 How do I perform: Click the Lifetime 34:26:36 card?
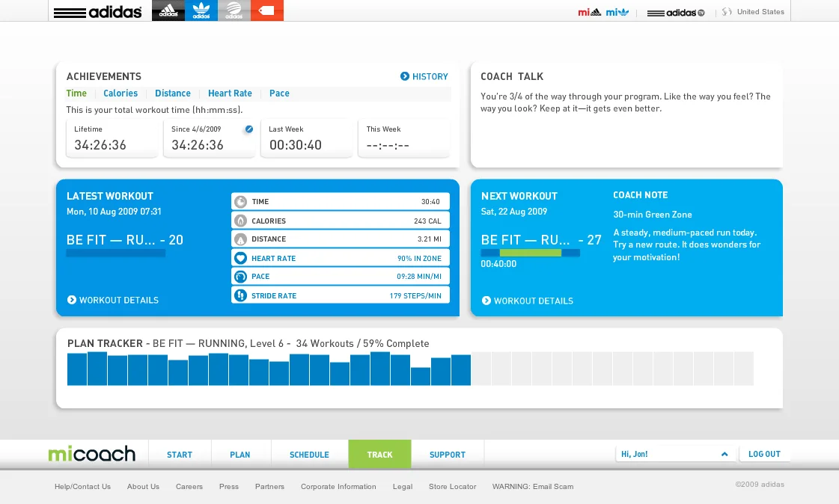pos(112,138)
